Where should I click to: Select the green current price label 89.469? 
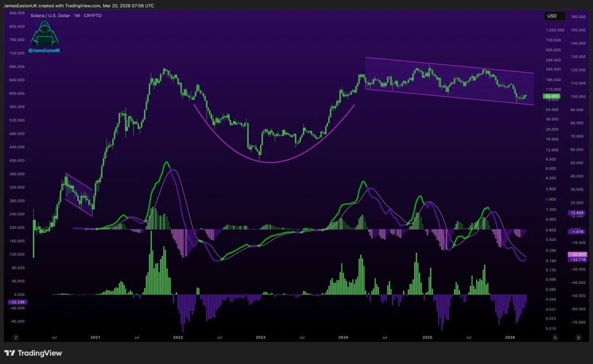click(551, 96)
